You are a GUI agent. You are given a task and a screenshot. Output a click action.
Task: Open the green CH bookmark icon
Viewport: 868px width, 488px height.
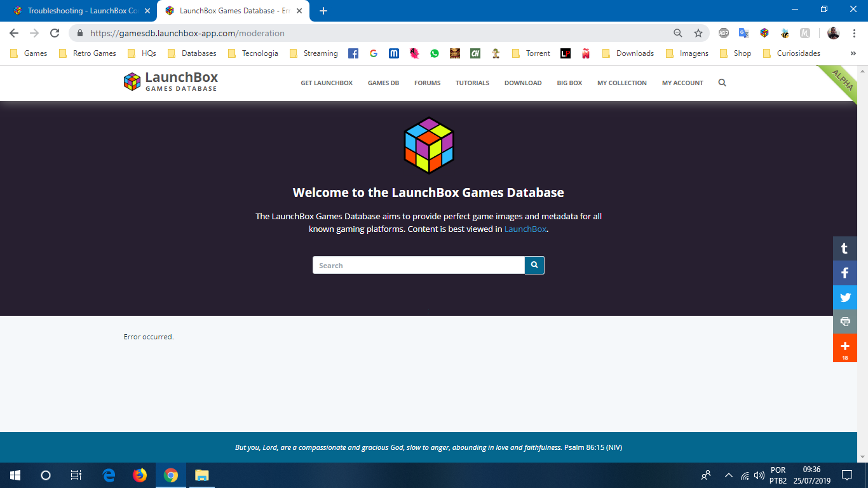pyautogui.click(x=475, y=53)
